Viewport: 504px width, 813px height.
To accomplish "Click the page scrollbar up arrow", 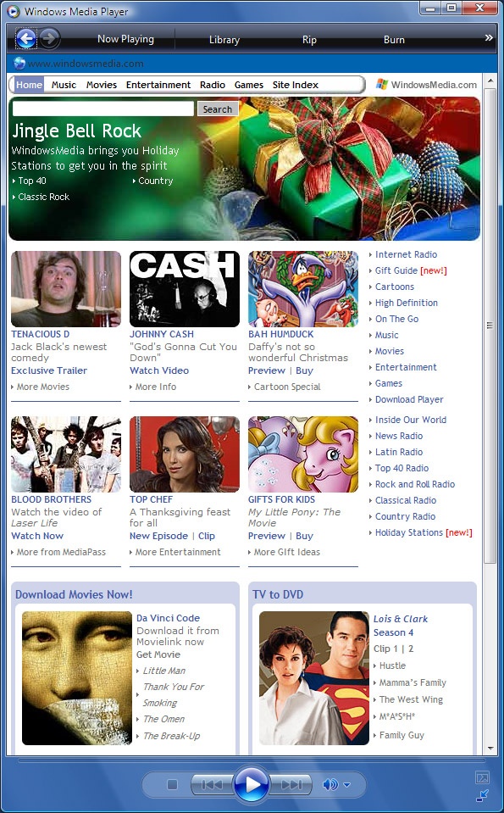I will pyautogui.click(x=490, y=81).
